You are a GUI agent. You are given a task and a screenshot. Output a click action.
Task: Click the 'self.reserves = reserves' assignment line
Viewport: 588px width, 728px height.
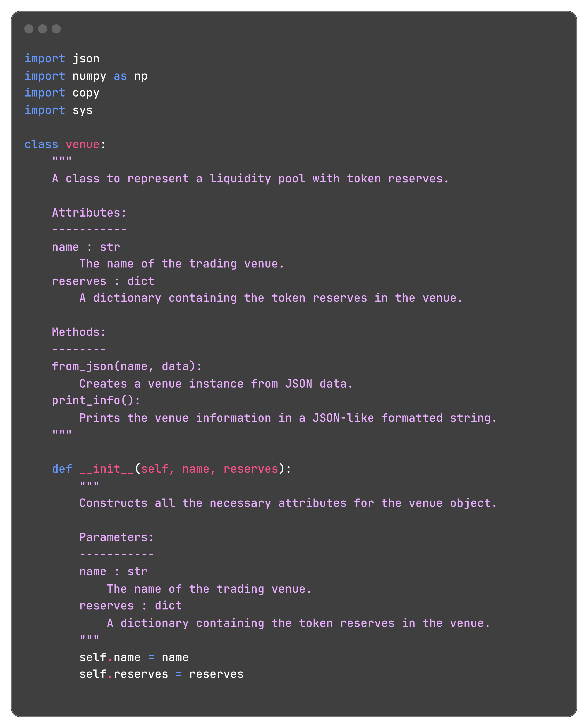click(162, 674)
